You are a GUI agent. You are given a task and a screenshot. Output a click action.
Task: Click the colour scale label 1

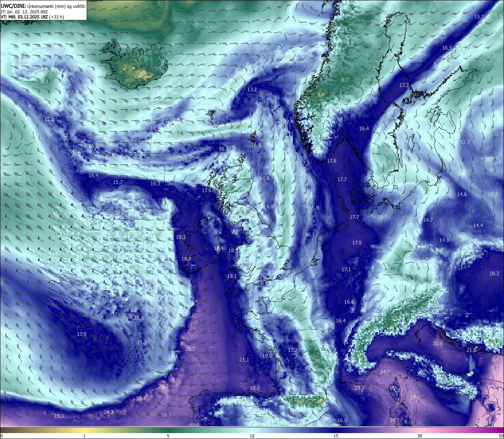point(84,436)
